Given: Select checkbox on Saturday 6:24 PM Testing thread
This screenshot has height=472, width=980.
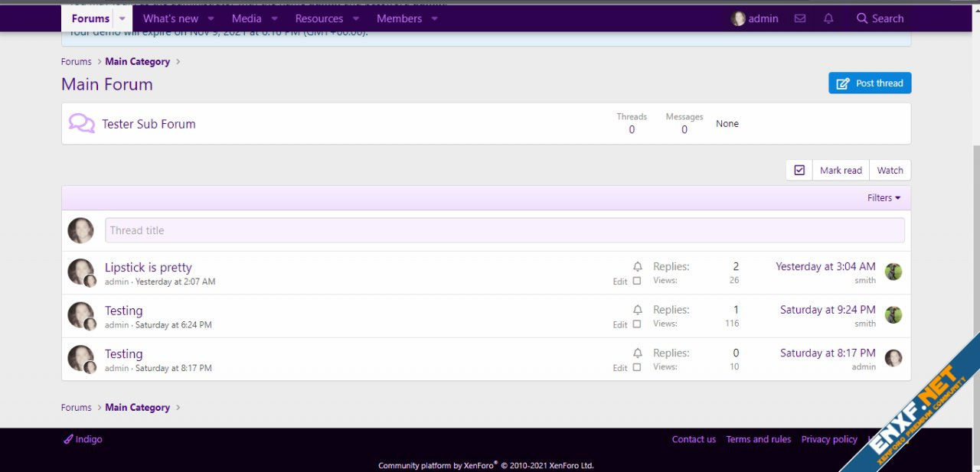Looking at the screenshot, I should (x=637, y=324).
